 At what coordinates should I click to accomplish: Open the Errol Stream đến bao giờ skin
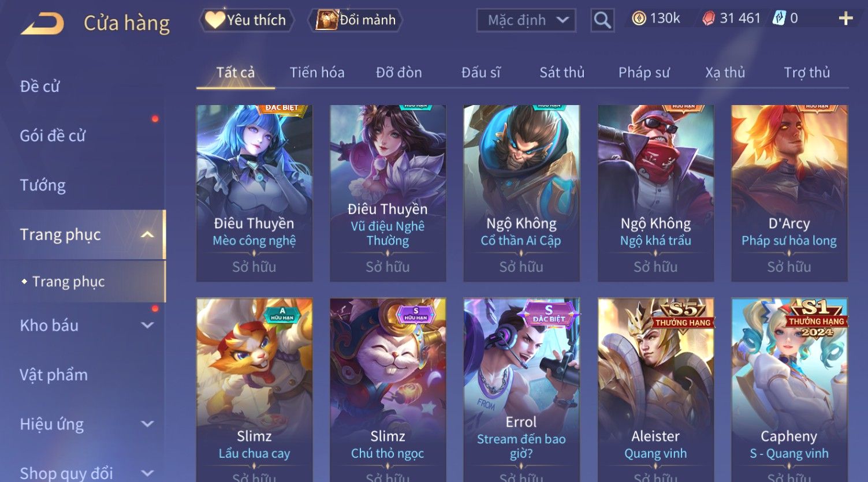[521, 390]
